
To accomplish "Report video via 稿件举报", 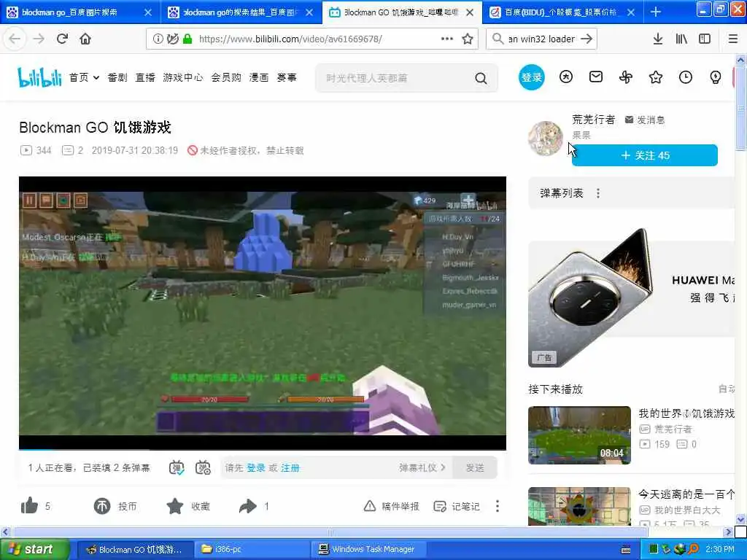I will pos(392,506).
